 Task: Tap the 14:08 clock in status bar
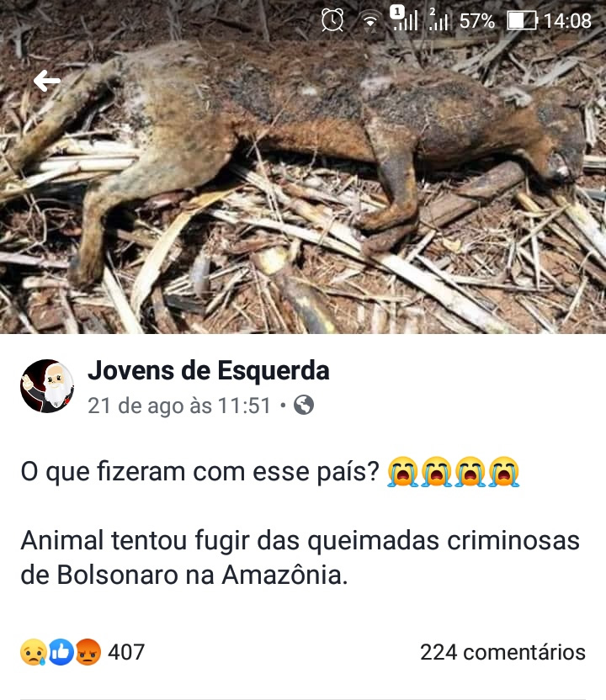point(567,21)
